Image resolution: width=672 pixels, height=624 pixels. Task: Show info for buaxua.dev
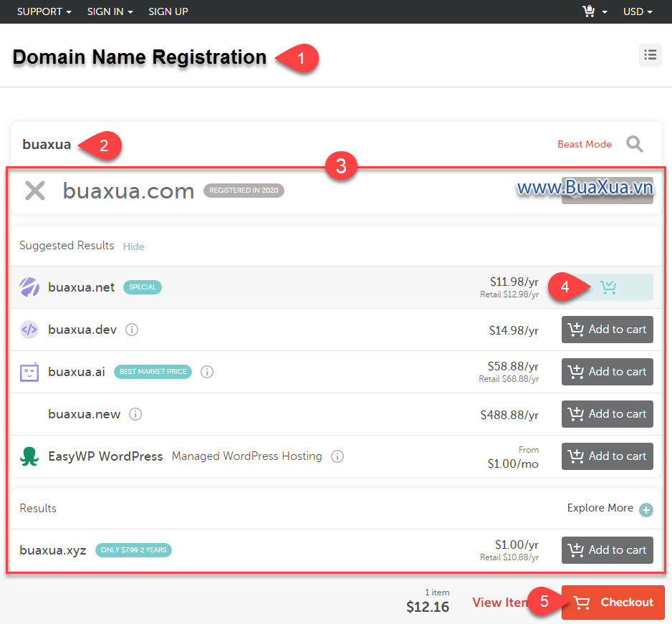coord(132,330)
